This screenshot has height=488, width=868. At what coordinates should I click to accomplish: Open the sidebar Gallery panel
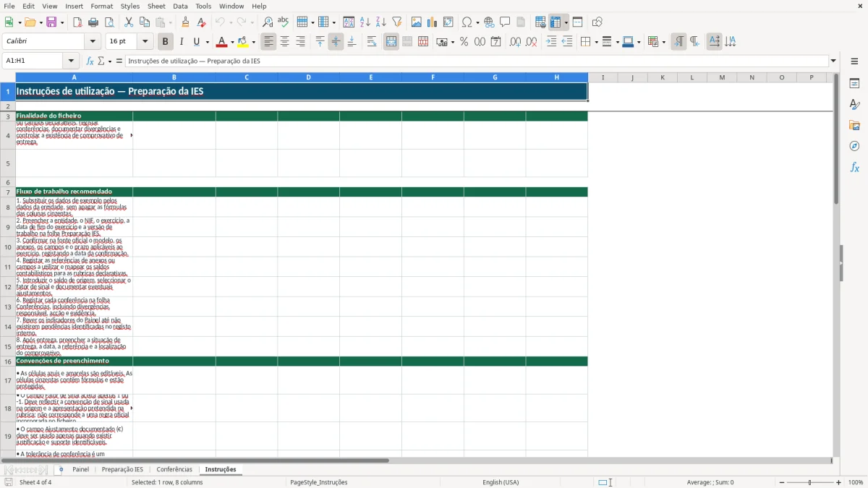(854, 125)
